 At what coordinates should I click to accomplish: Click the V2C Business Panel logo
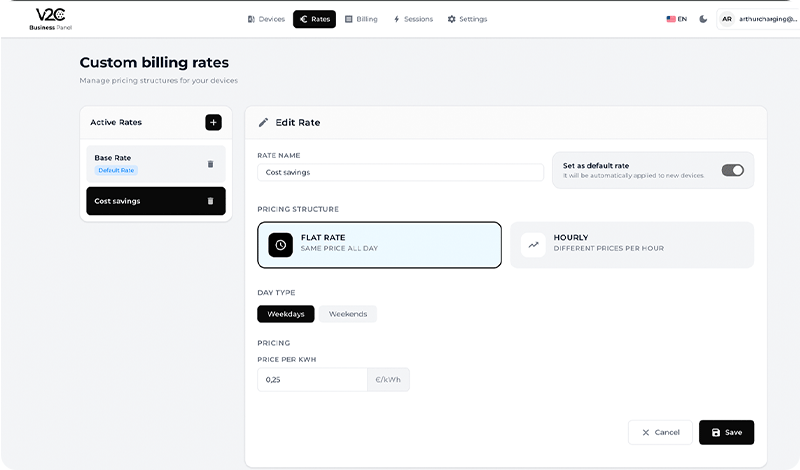point(50,18)
